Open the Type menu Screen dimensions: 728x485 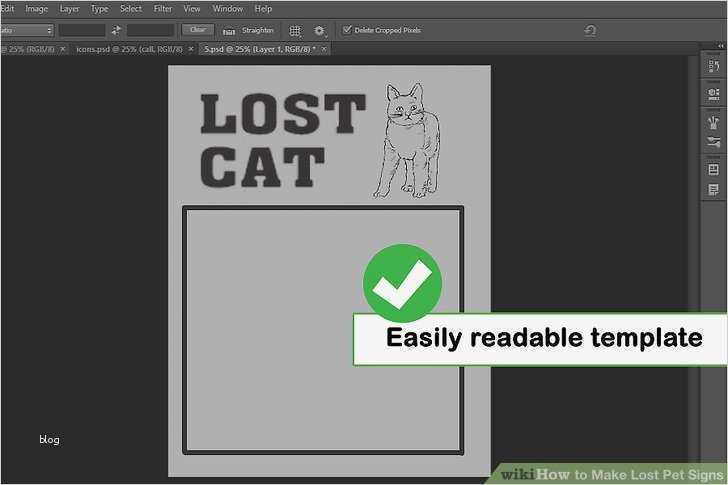pyautogui.click(x=99, y=8)
